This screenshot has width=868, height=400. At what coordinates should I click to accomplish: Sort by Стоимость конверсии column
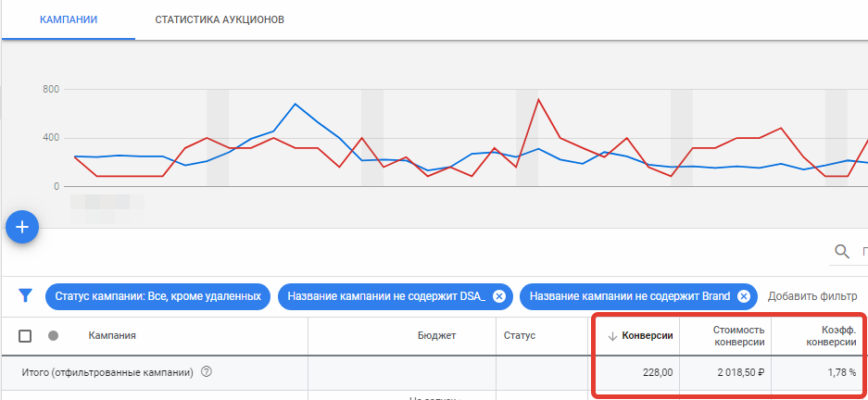pyautogui.click(x=738, y=336)
